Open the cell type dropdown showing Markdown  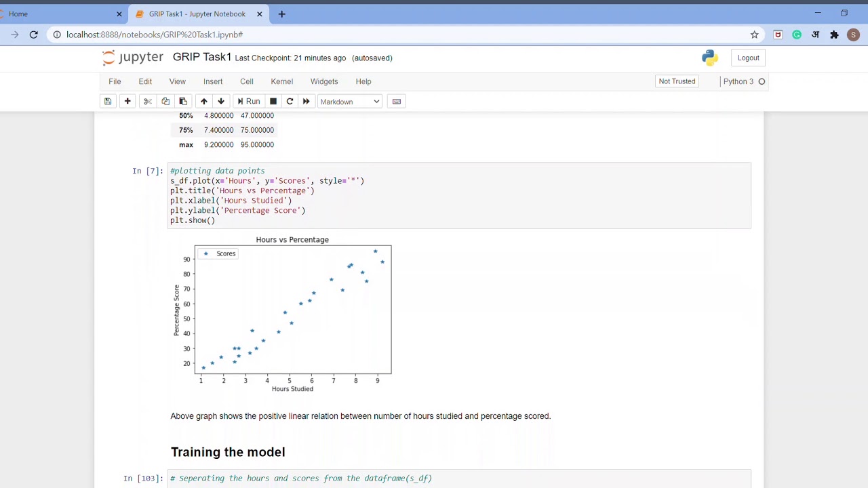350,102
